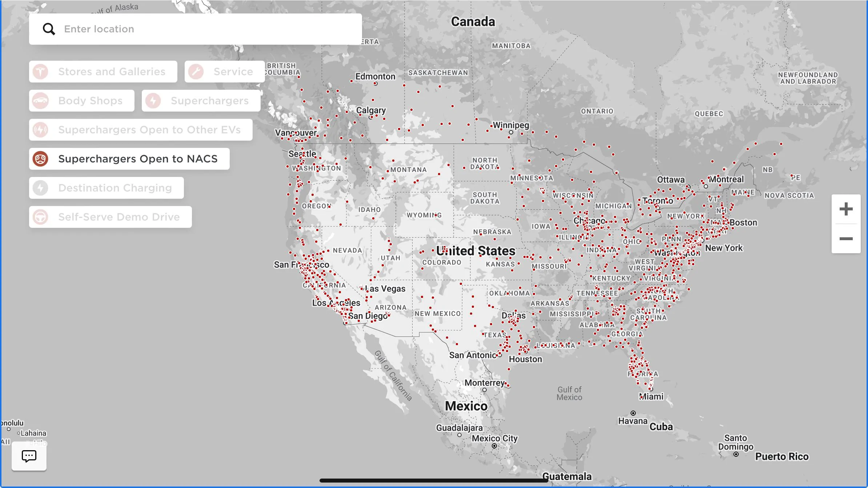Viewport: 868px width, 488px height.
Task: Click the lightning icon on Destination Charging
Action: pyautogui.click(x=41, y=187)
